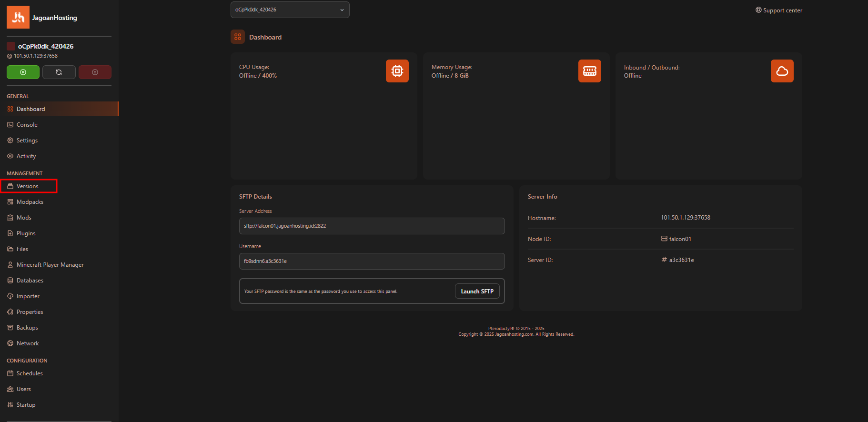868x422 pixels.
Task: Restart the server using the refresh button
Action: (59, 72)
